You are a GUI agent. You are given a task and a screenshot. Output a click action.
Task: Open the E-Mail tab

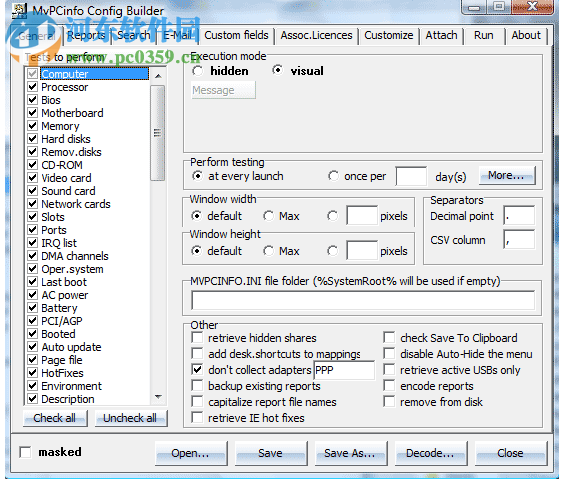click(x=177, y=35)
